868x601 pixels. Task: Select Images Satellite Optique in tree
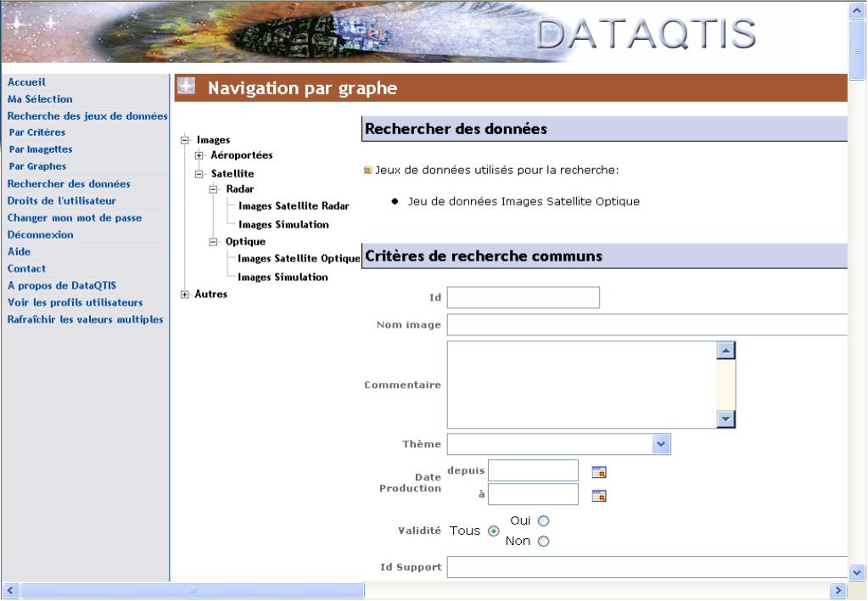(299, 259)
